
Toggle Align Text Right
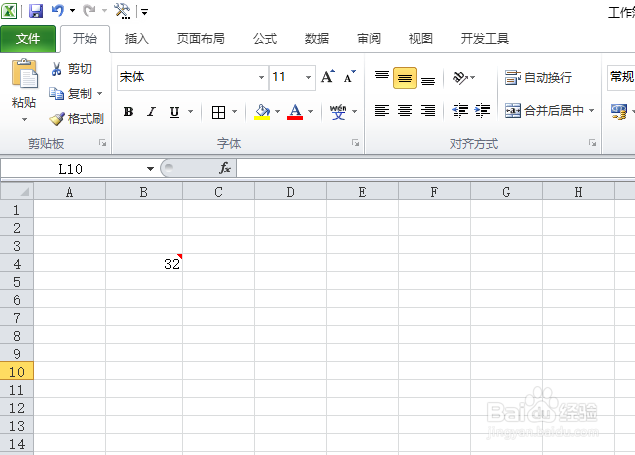(428, 110)
